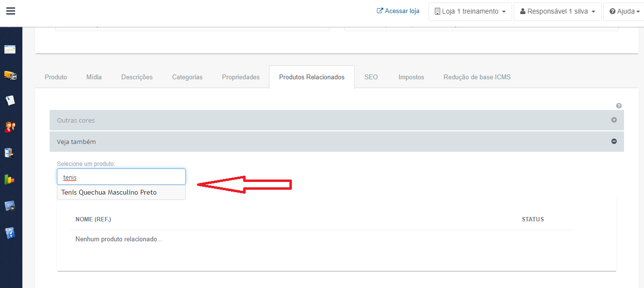
Task: Click the small help question mark above Outras cores
Action: tap(619, 106)
